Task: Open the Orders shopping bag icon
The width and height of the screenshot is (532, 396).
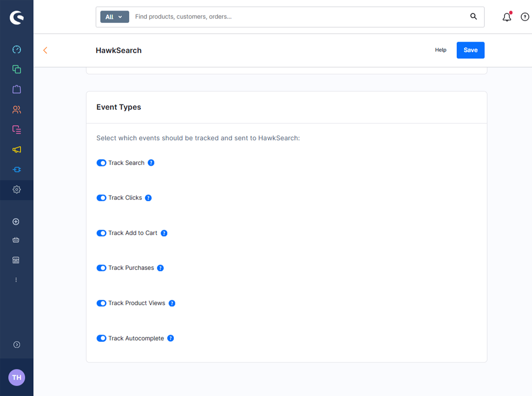Action: pyautogui.click(x=17, y=89)
